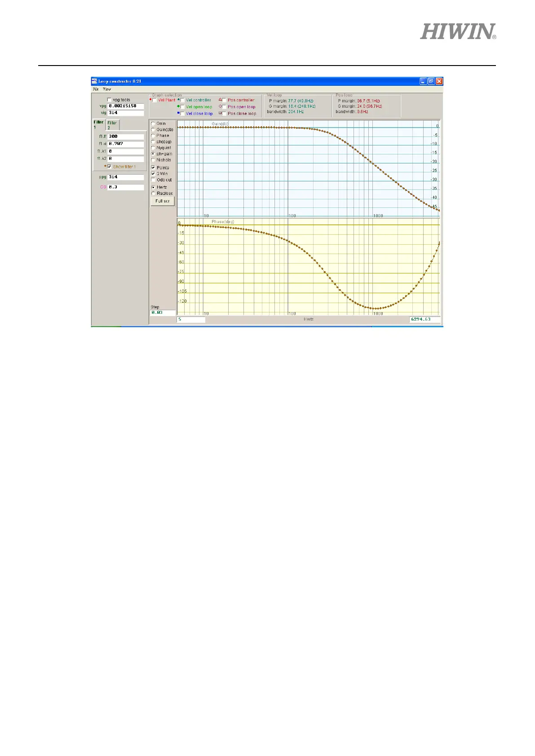Select the ph+gain radio button

(x=153, y=154)
